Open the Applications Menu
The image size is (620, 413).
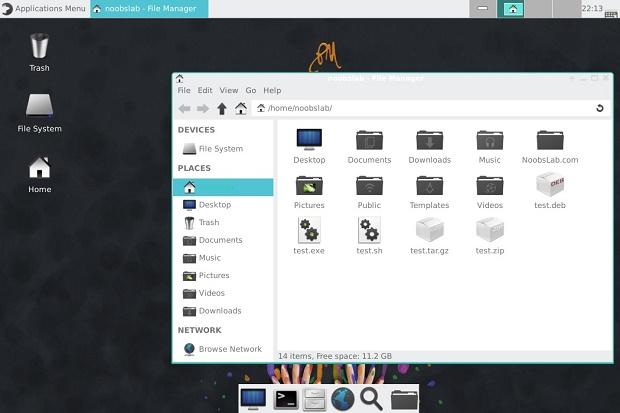(x=44, y=8)
